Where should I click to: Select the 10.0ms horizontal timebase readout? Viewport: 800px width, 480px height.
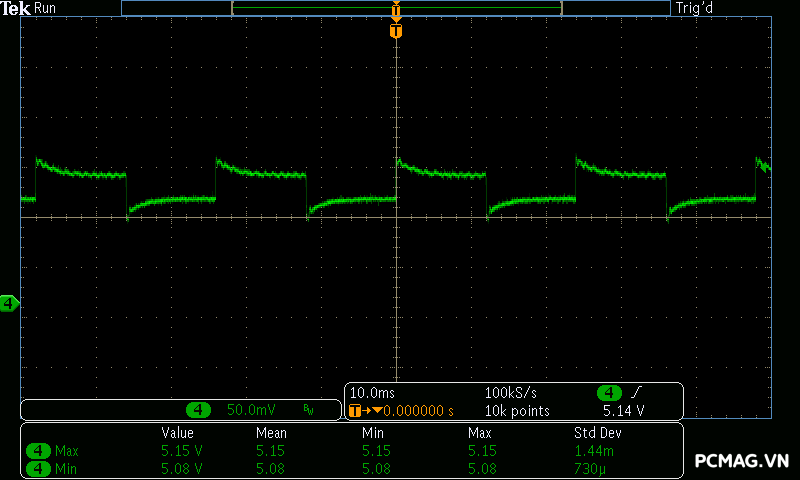370,392
